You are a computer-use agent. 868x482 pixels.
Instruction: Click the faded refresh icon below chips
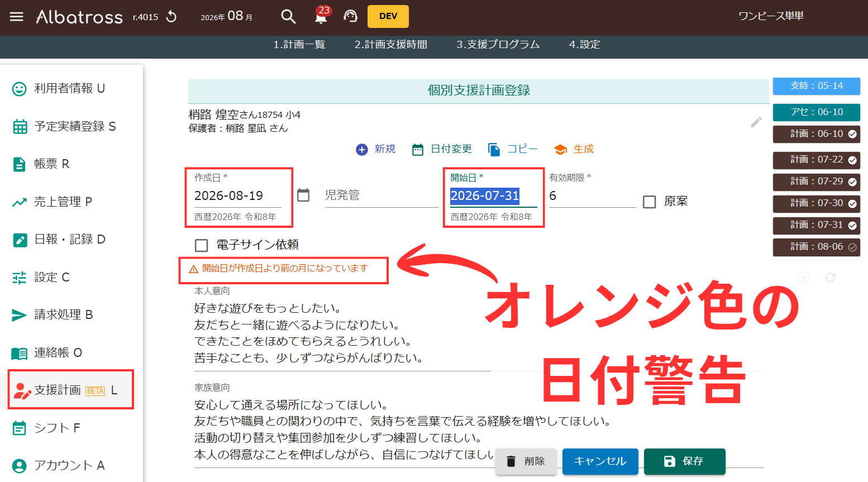pyautogui.click(x=831, y=278)
